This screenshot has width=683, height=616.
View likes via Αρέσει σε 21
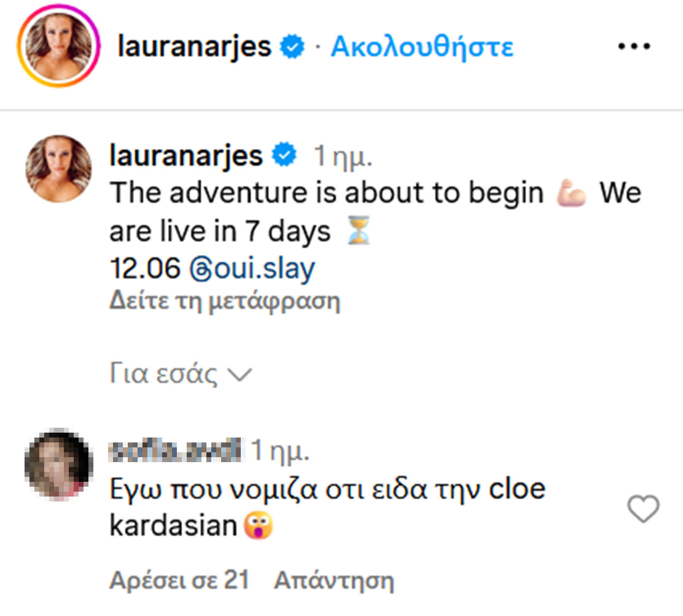tap(179, 580)
